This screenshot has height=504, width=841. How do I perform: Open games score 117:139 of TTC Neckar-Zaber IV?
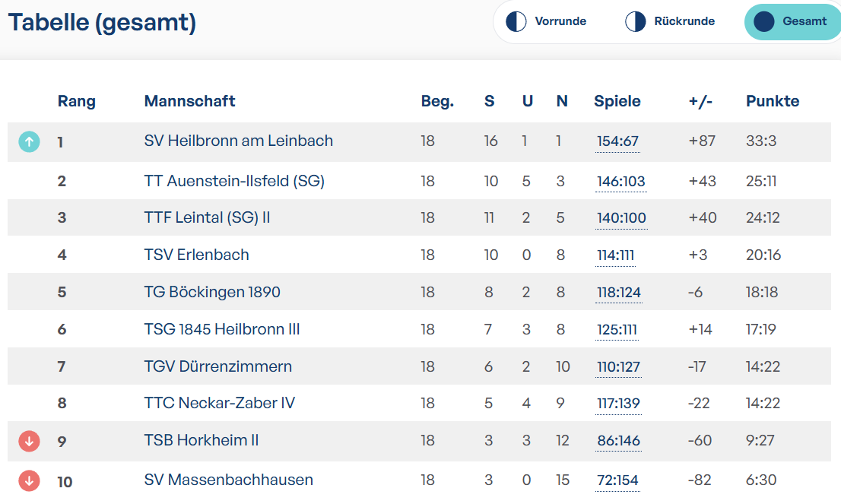[x=618, y=404]
